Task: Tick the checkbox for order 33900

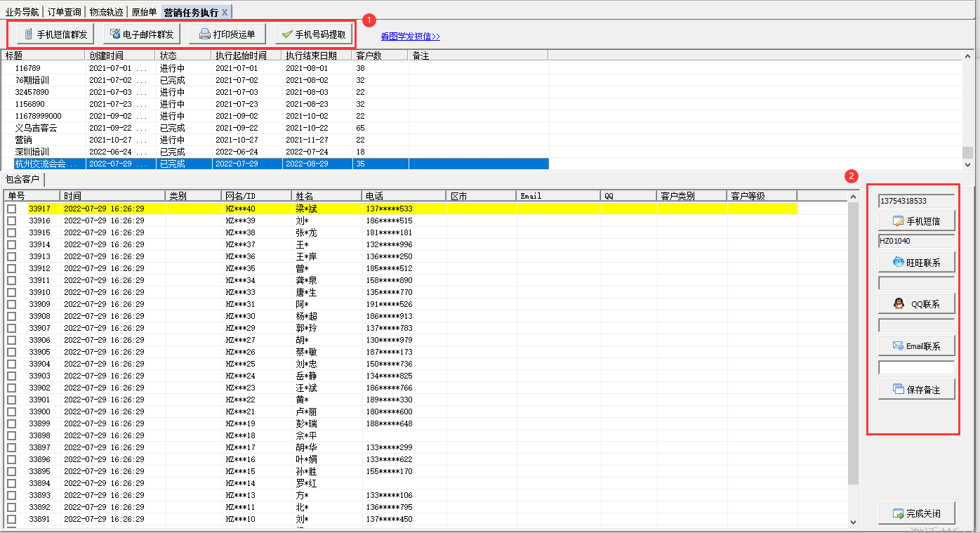Action: [12, 412]
